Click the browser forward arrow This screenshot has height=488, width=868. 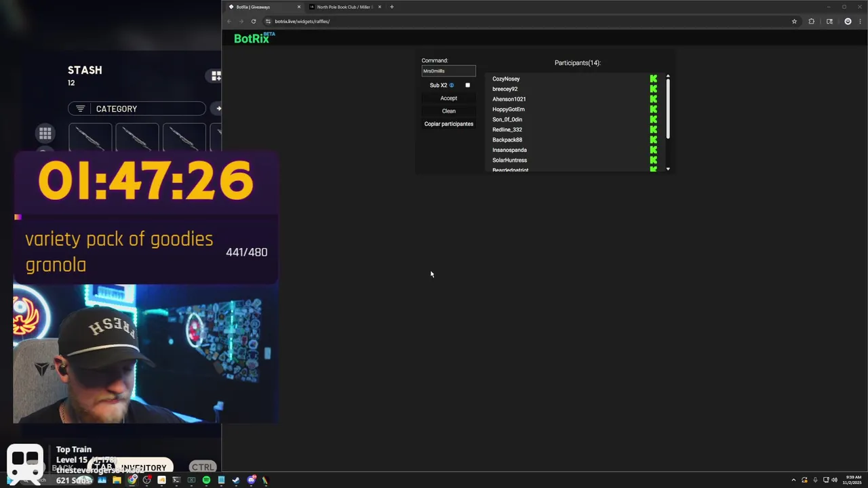[241, 21]
